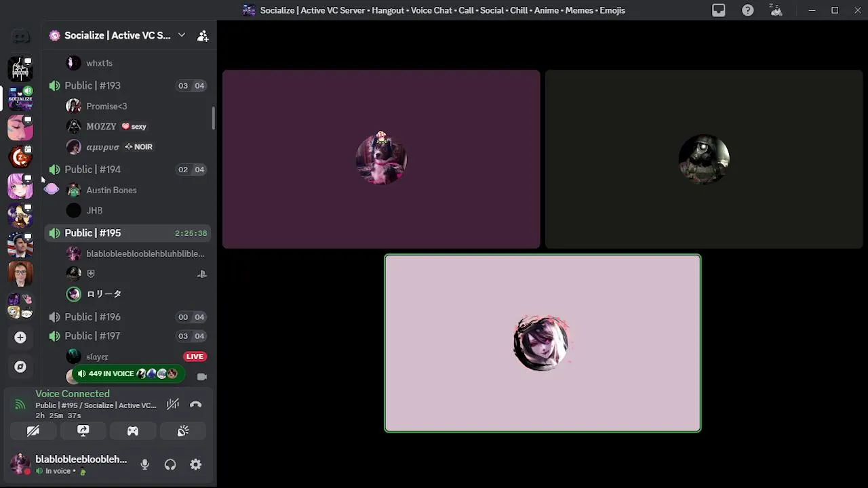Screen dimensions: 868x488
Task: Open the voice connection signal bars icon
Action: 20,405
